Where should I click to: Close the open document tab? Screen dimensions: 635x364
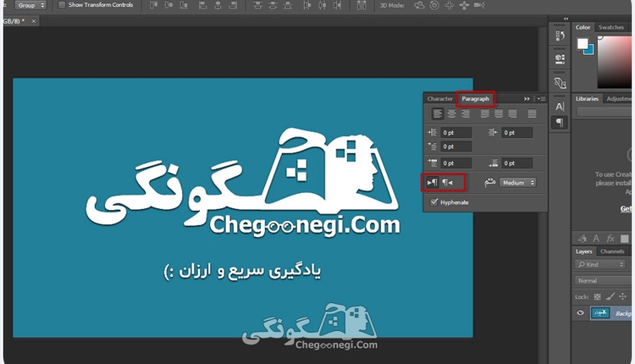point(33,21)
